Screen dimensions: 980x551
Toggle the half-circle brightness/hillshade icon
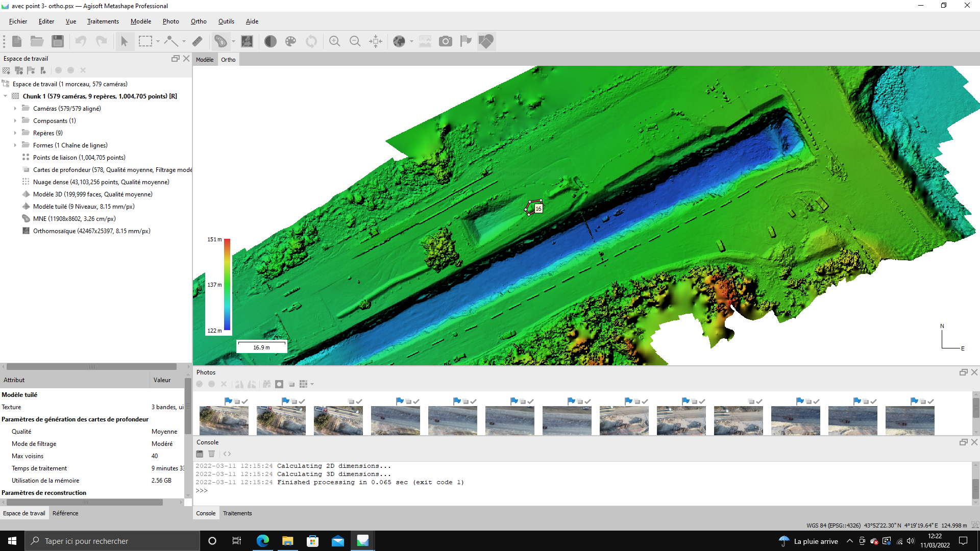[x=271, y=41]
